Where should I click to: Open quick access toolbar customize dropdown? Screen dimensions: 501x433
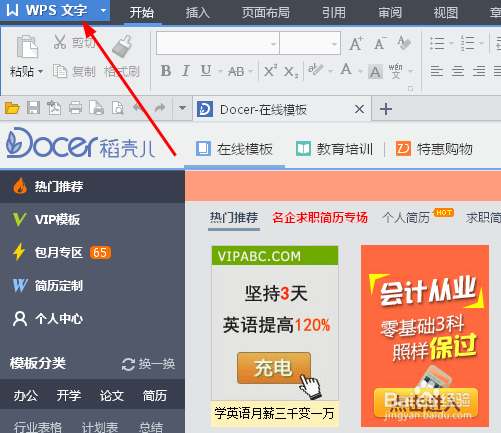182,108
